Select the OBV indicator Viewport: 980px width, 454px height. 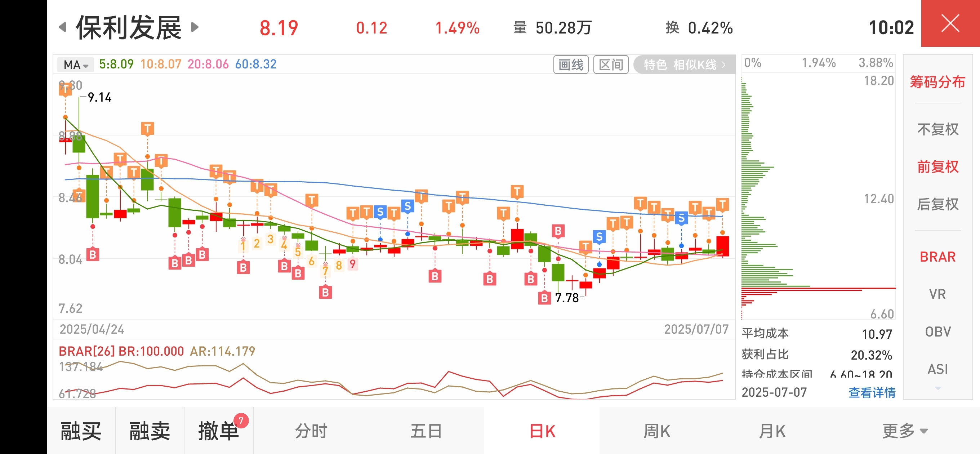937,332
